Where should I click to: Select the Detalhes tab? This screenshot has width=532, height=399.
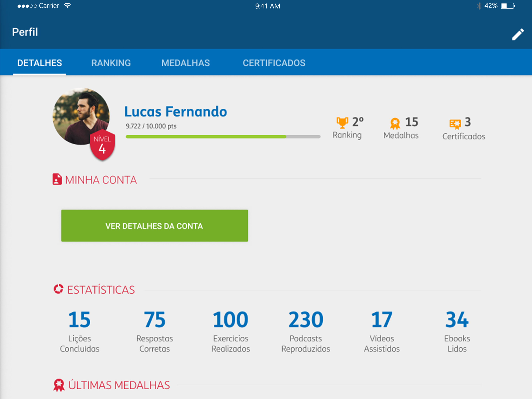(x=40, y=63)
